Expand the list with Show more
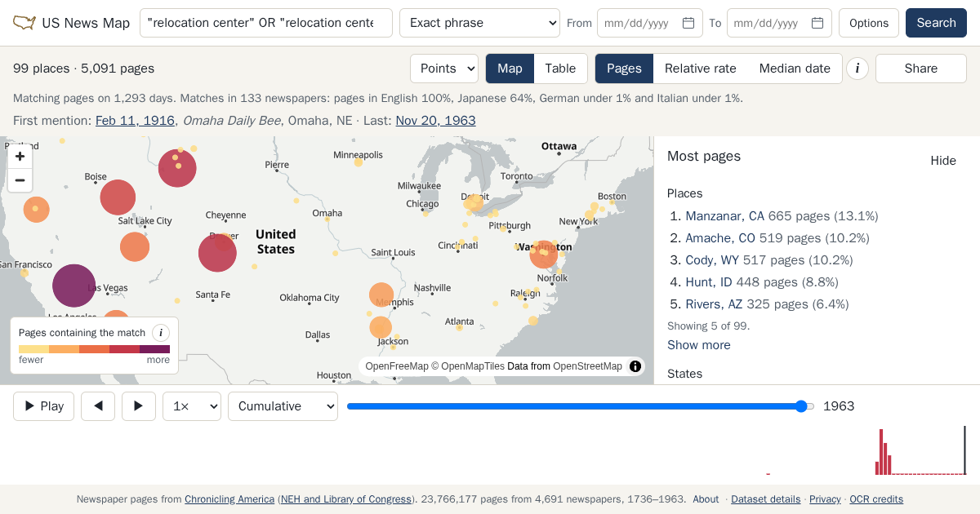Image resolution: width=980 pixels, height=514 pixels. point(699,345)
